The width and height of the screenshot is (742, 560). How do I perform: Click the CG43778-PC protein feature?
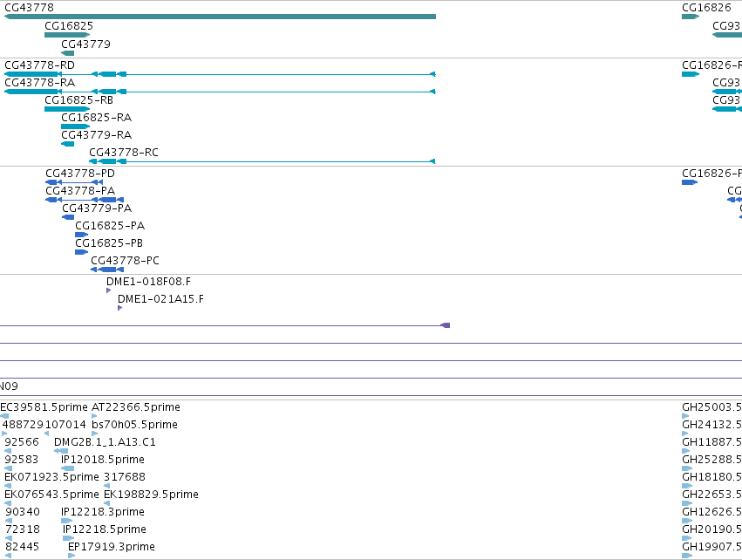(107, 270)
